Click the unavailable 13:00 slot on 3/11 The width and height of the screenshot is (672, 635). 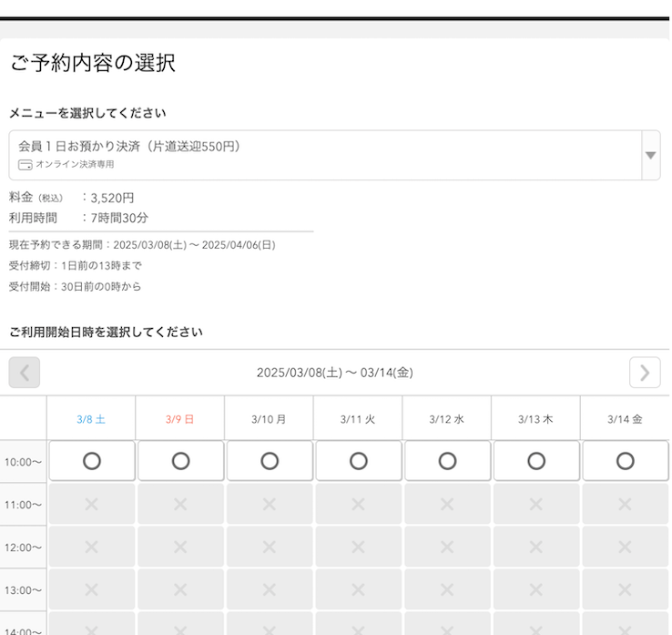(x=359, y=589)
